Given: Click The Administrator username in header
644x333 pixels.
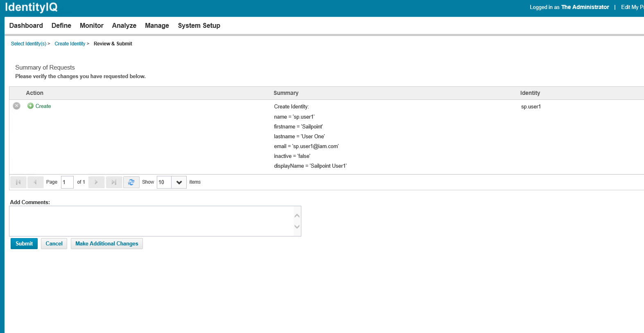Looking at the screenshot, I should pos(585,7).
